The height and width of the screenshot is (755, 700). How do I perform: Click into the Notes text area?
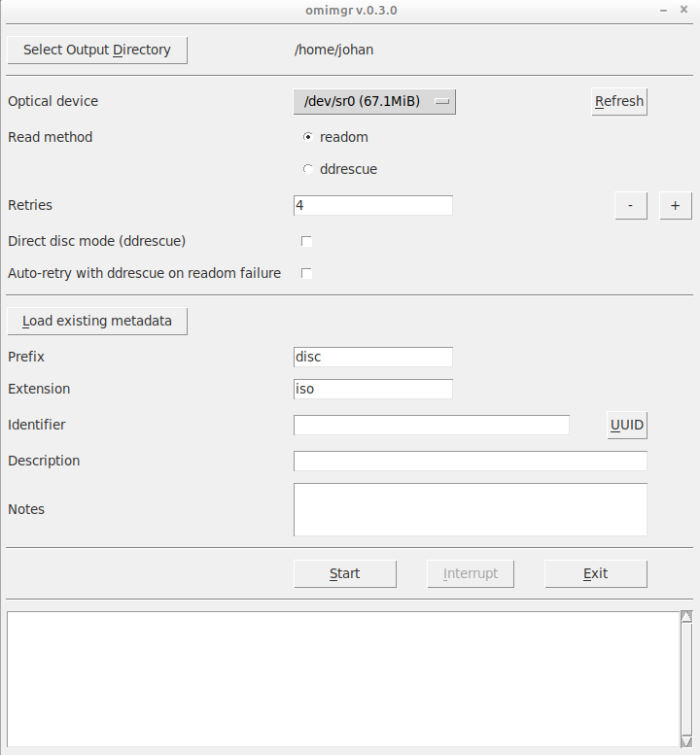click(471, 509)
